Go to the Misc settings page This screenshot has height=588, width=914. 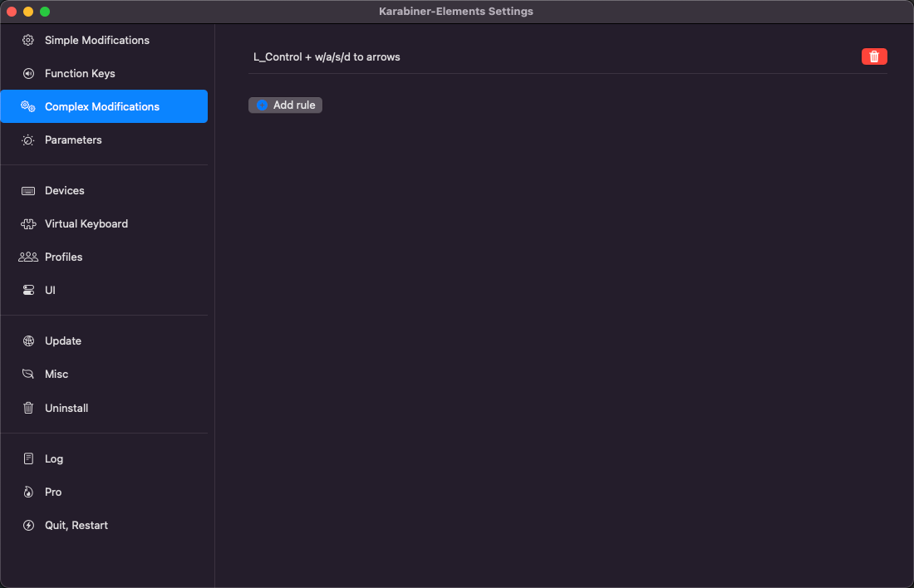coord(57,374)
